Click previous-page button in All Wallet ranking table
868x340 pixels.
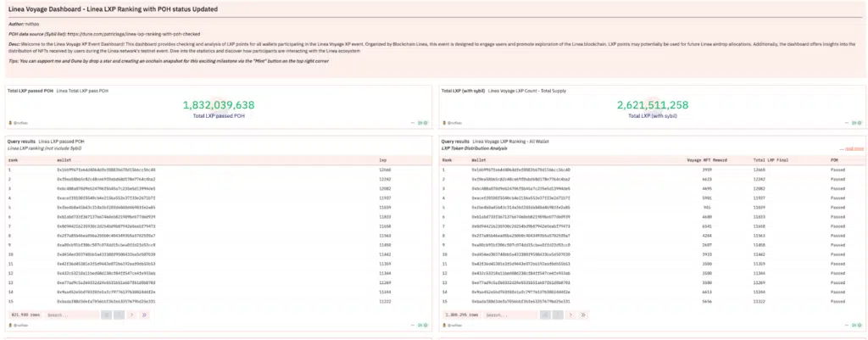pos(556,314)
